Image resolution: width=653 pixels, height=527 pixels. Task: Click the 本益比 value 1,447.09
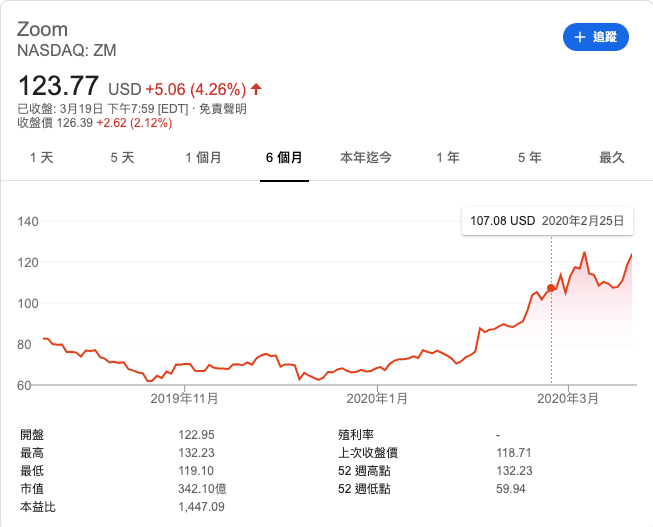200,507
